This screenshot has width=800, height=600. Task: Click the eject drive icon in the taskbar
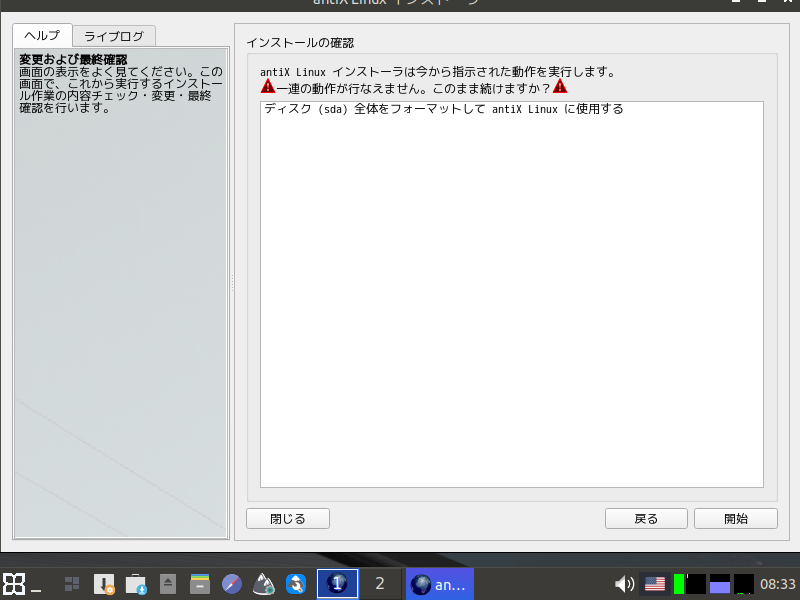click(x=168, y=584)
